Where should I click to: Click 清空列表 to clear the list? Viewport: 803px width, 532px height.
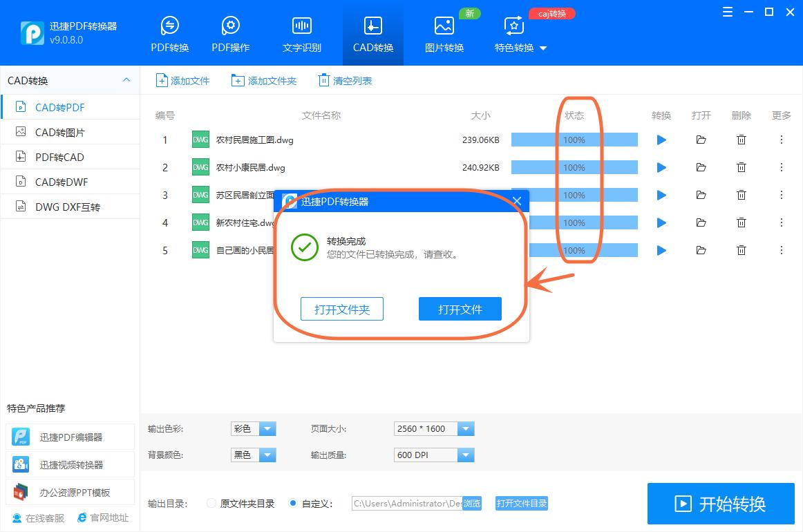(345, 80)
